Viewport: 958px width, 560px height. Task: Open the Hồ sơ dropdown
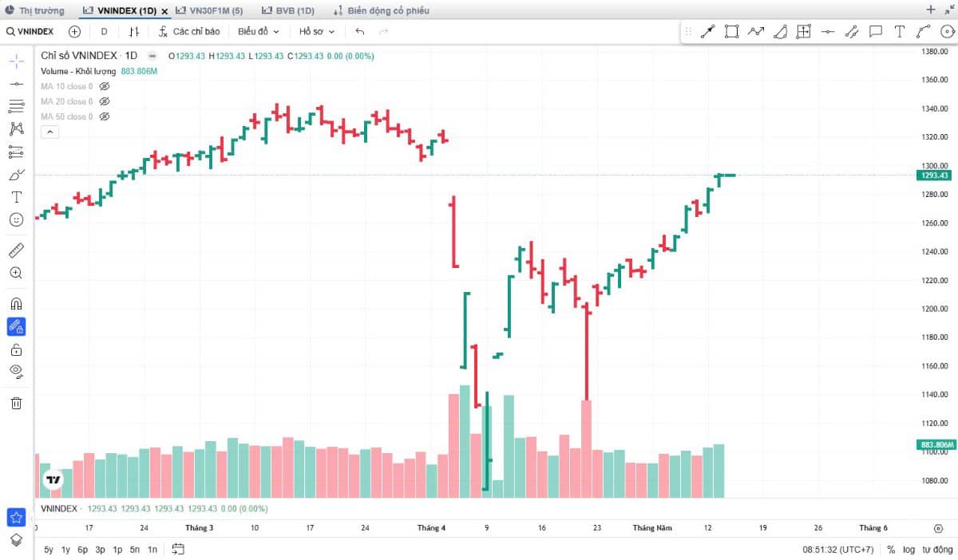pyautogui.click(x=317, y=31)
